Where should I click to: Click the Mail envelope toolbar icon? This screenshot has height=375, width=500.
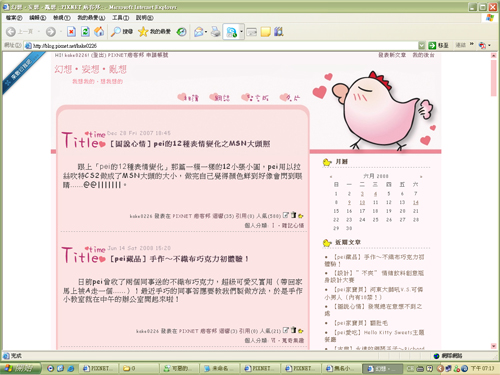pyautogui.click(x=199, y=32)
